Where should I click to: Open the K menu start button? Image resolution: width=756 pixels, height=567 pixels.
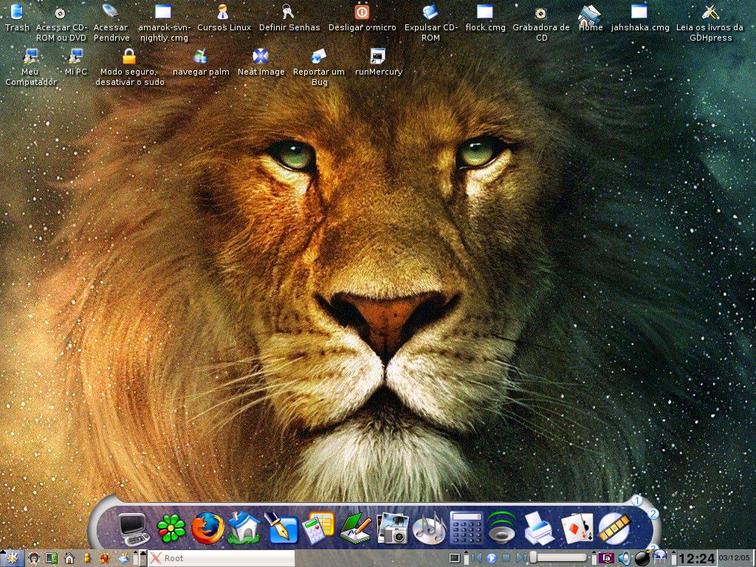pyautogui.click(x=11, y=558)
